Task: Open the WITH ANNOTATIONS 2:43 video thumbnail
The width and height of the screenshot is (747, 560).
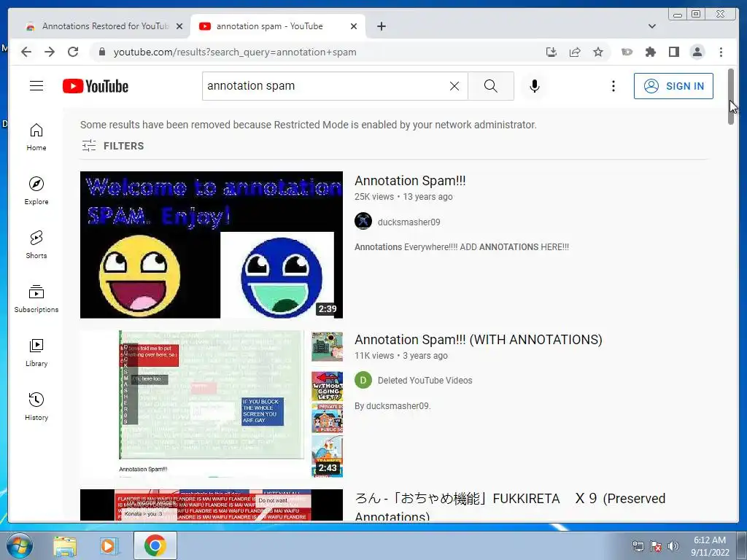Action: 211,404
